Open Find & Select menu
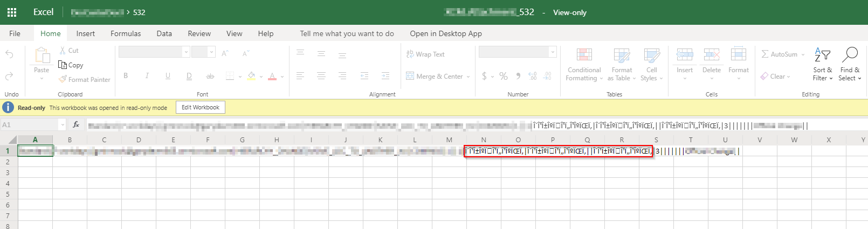 850,64
